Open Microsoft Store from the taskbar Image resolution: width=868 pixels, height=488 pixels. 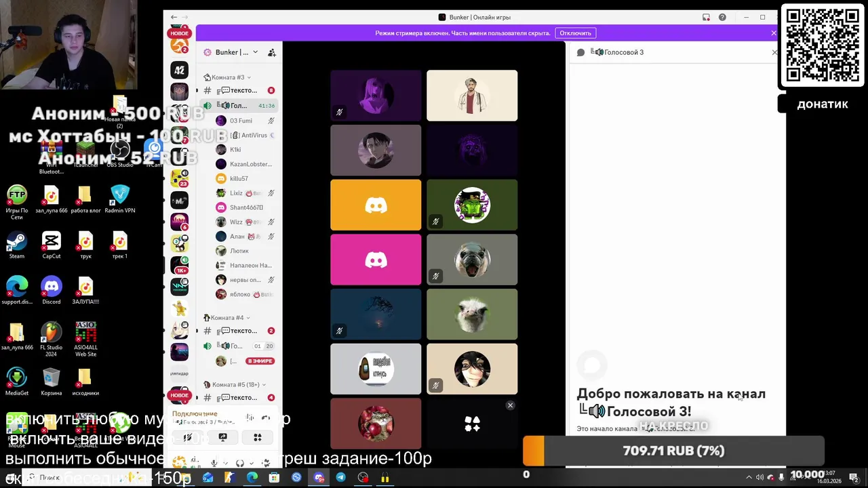coord(274,477)
